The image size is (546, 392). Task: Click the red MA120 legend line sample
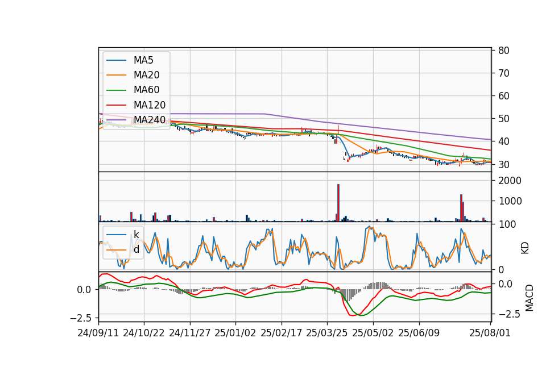(116, 106)
